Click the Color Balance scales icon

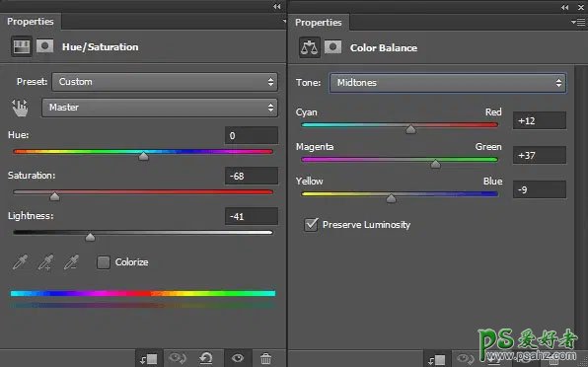tap(310, 47)
